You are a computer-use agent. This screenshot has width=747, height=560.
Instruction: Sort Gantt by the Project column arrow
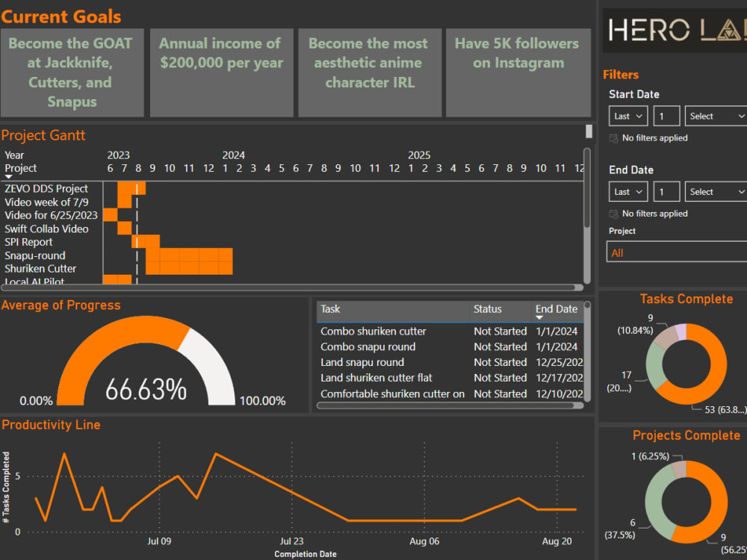tap(8, 177)
